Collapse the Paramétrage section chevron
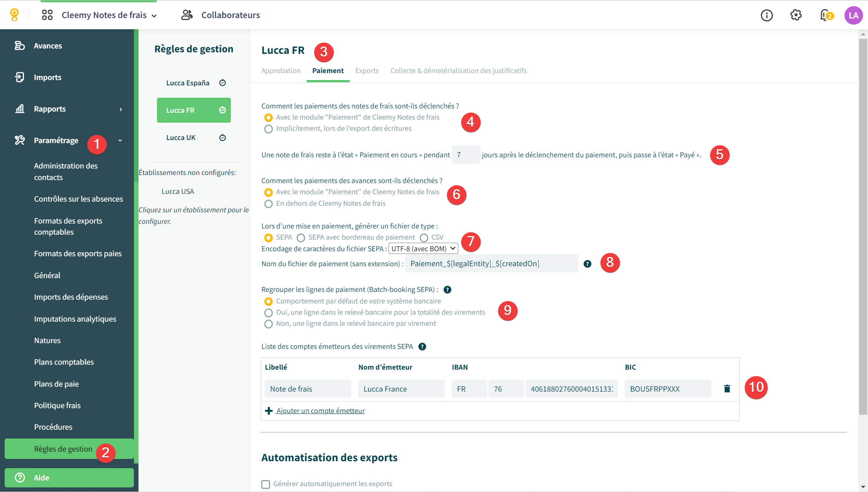868x492 pixels. click(x=120, y=140)
